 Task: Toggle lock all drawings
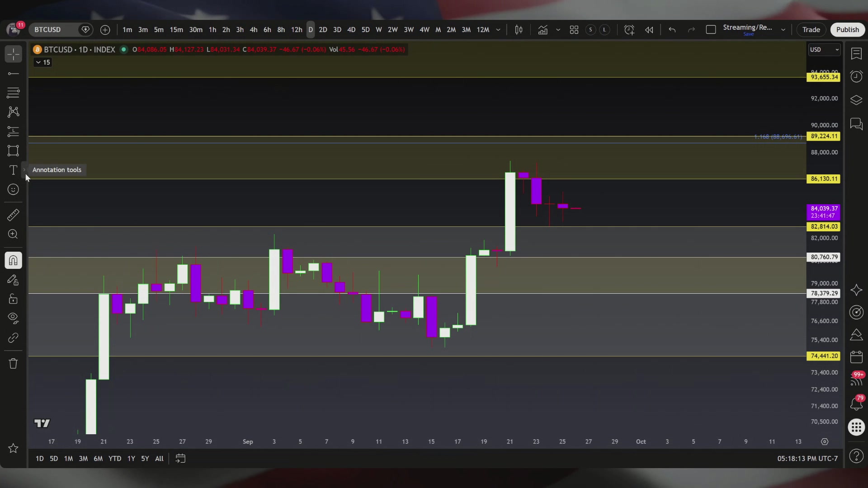[13, 299]
